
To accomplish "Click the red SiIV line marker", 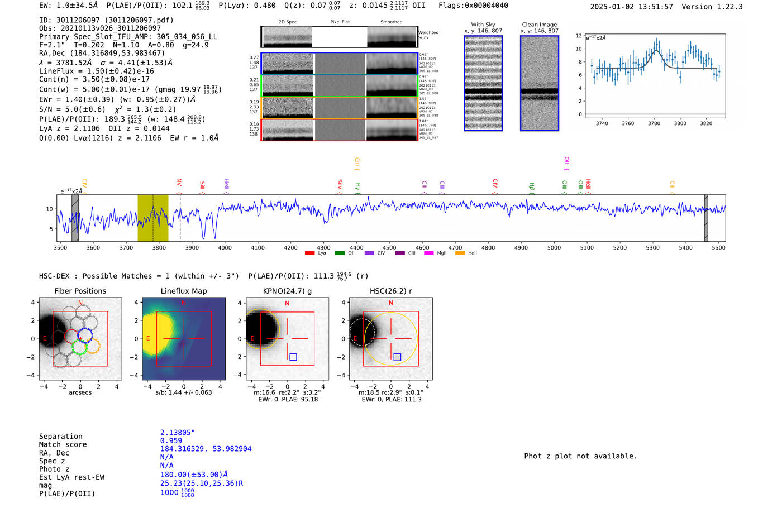I will click(340, 186).
